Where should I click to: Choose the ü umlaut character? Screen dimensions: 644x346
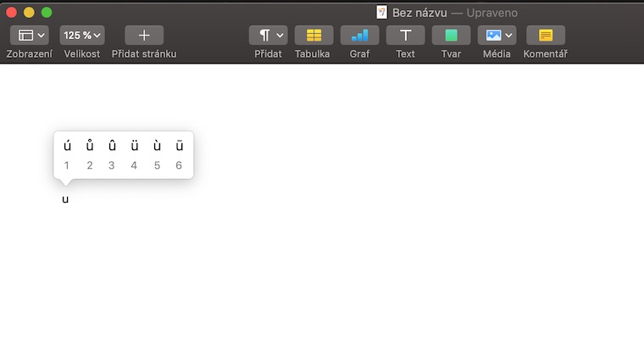134,146
